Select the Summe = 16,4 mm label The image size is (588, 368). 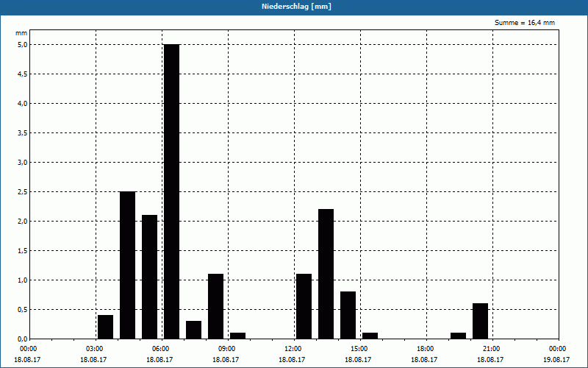[525, 23]
